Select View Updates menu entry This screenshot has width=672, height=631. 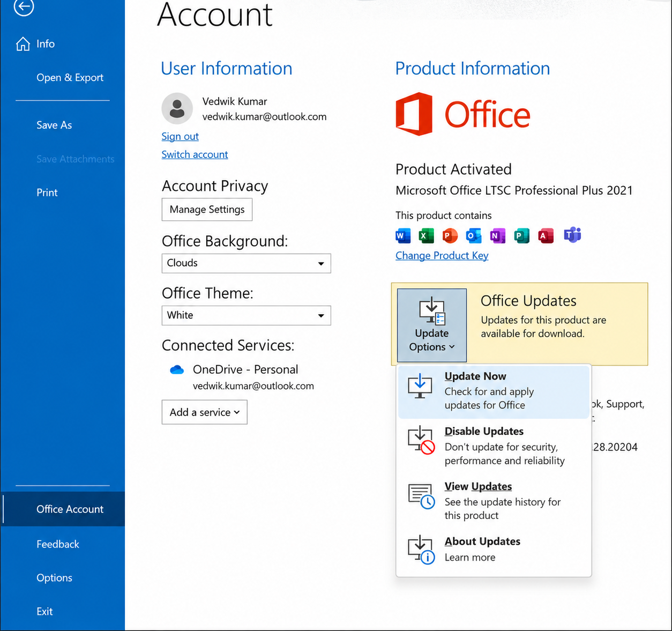(494, 501)
